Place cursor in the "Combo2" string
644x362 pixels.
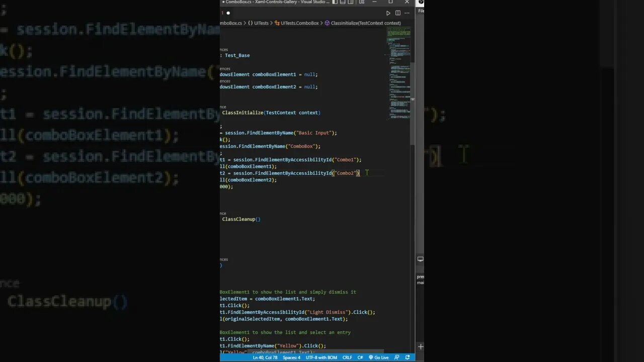pos(346,173)
